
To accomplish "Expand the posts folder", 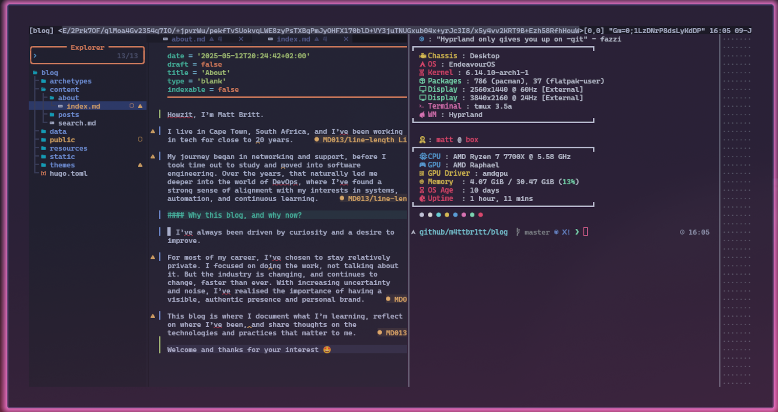I will (x=68, y=114).
